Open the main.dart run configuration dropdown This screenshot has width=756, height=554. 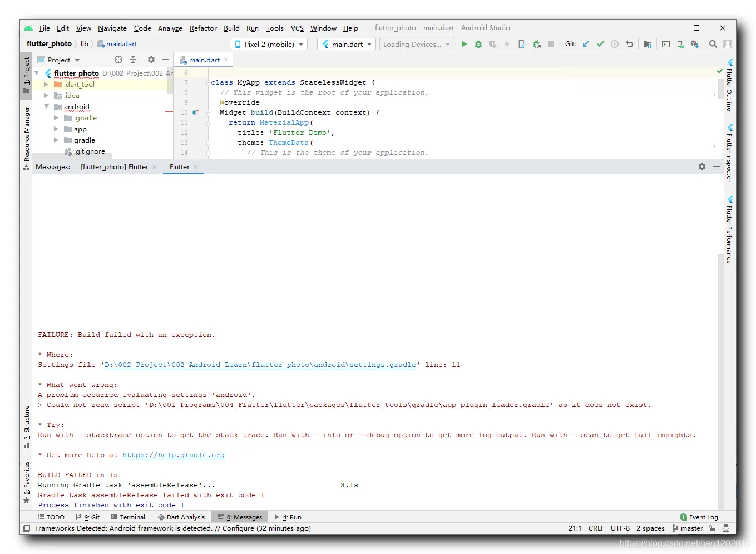[x=347, y=44]
